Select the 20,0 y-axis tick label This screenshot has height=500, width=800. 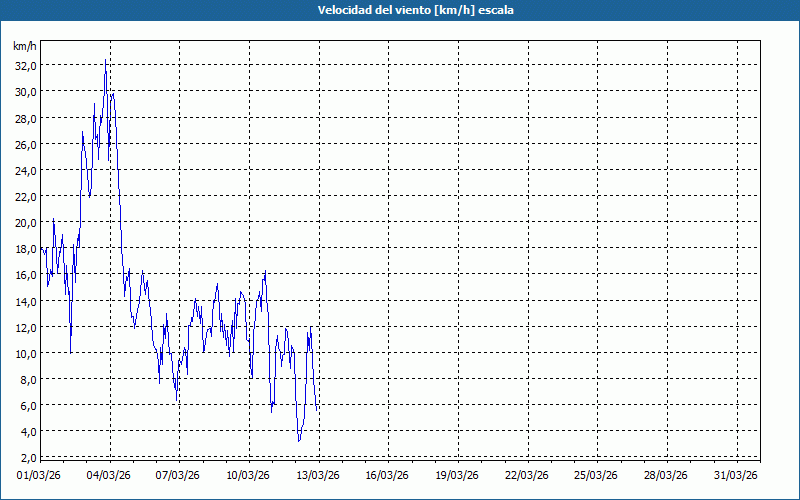[x=24, y=223]
